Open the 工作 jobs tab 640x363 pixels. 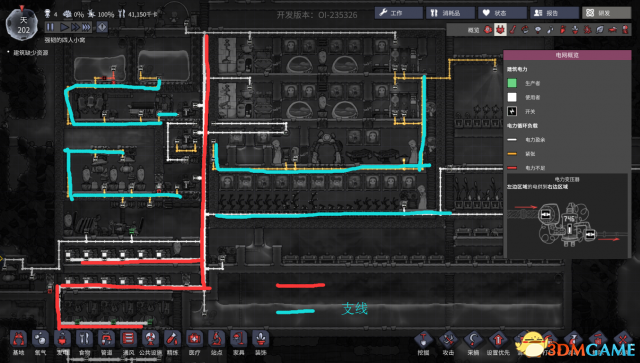(399, 13)
